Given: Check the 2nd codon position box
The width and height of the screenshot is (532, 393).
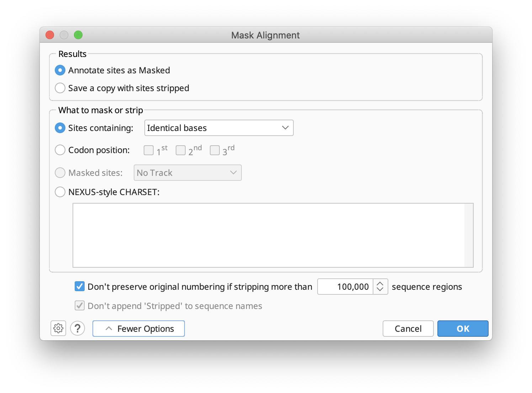Looking at the screenshot, I should (x=181, y=150).
